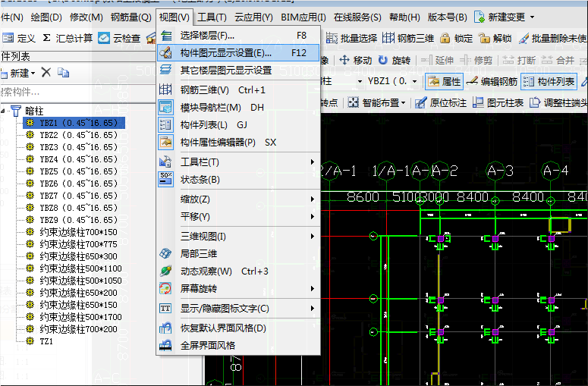This screenshot has width=588, height=386.
Task: Click the 屏幕旋转 icon
Action: 165,289
